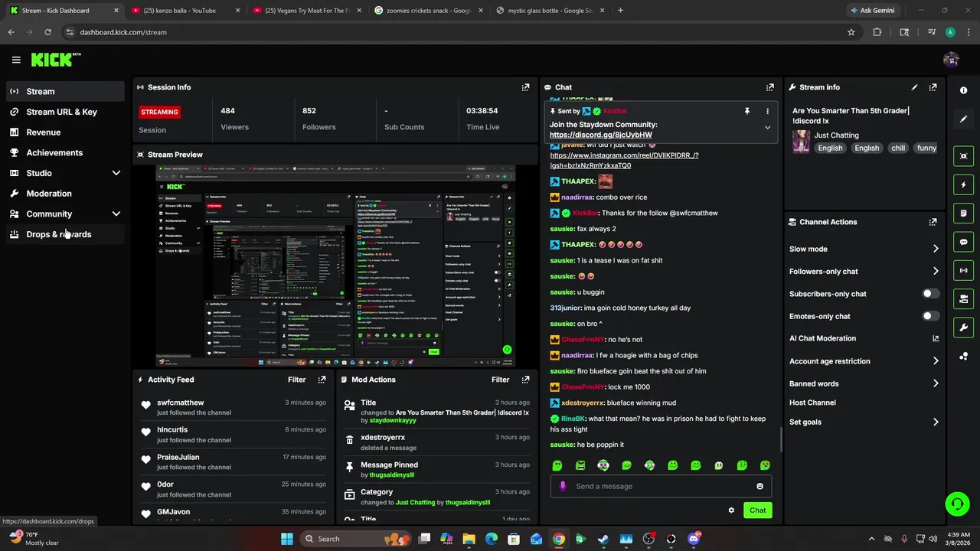Screen dimensions: 980x551
Task: Open the discord.gg link in pinned message
Action: coord(601,135)
